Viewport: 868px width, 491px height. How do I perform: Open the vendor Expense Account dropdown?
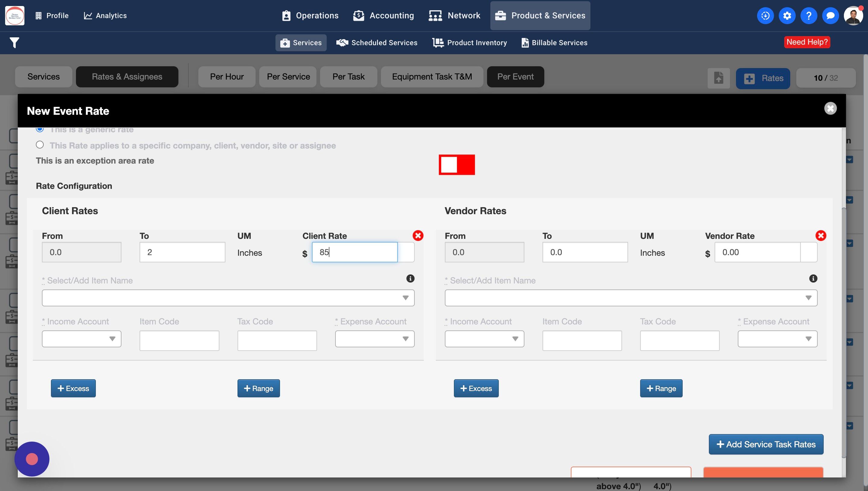777,339
